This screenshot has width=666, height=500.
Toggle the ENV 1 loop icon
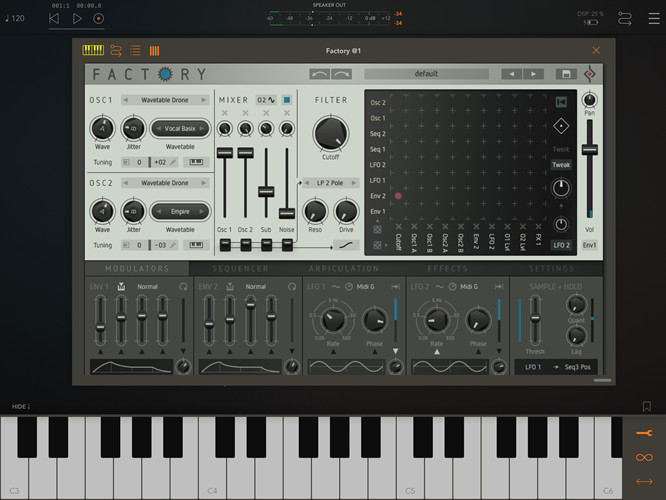click(x=183, y=287)
